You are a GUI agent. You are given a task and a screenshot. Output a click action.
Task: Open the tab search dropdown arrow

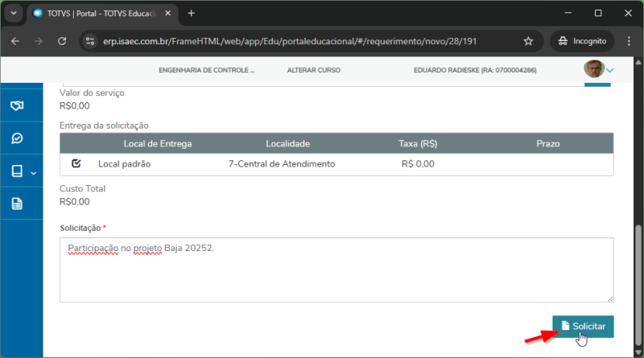pos(14,14)
